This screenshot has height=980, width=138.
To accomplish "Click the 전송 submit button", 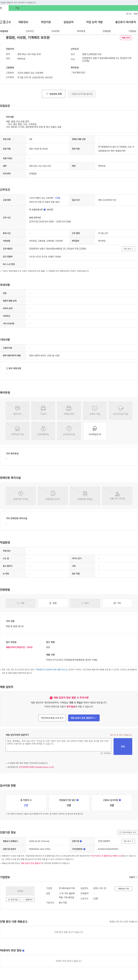I will [123, 746].
